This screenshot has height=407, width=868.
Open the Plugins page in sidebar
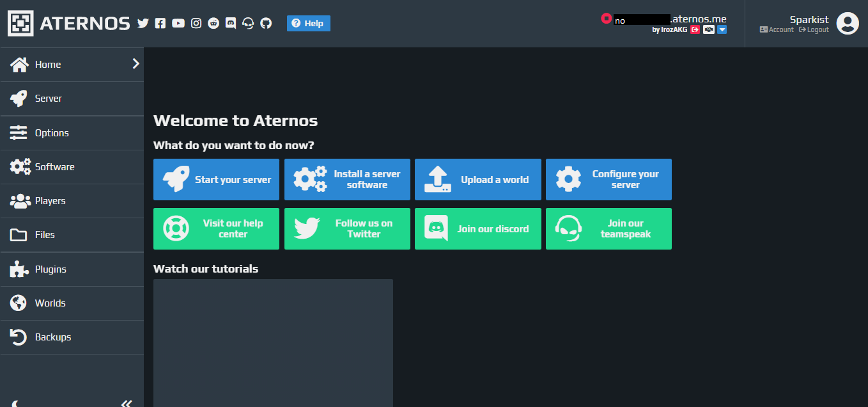tap(72, 269)
